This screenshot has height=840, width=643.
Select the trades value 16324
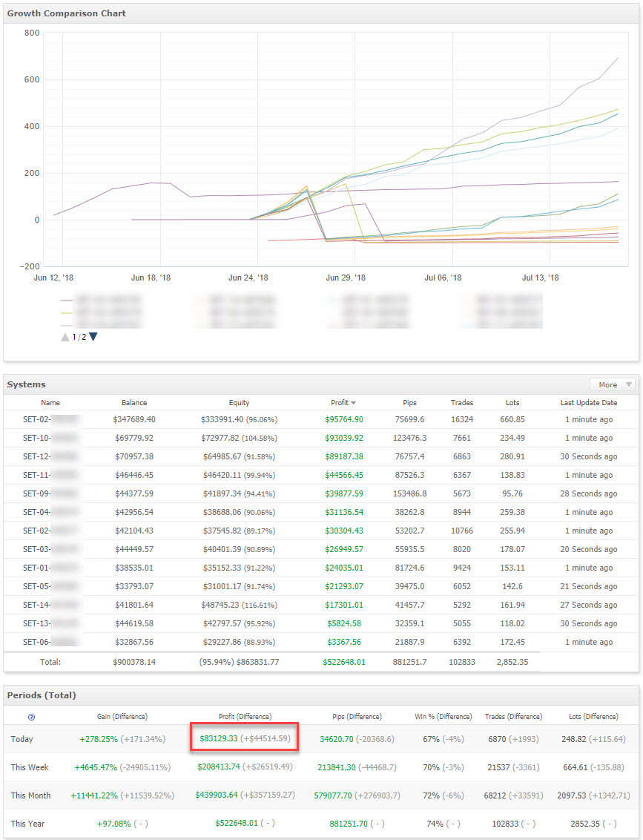coord(461,419)
